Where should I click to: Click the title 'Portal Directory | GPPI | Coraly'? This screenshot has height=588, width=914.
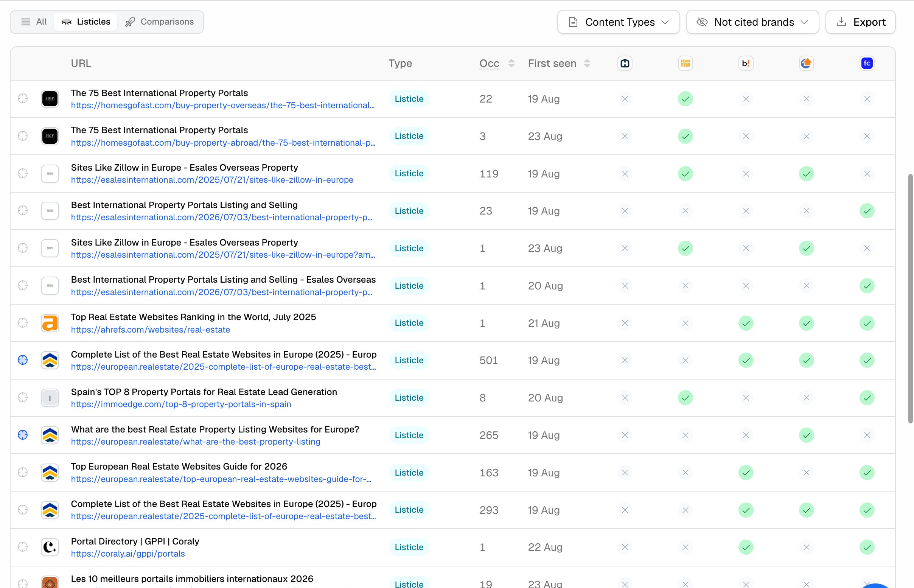click(x=135, y=541)
